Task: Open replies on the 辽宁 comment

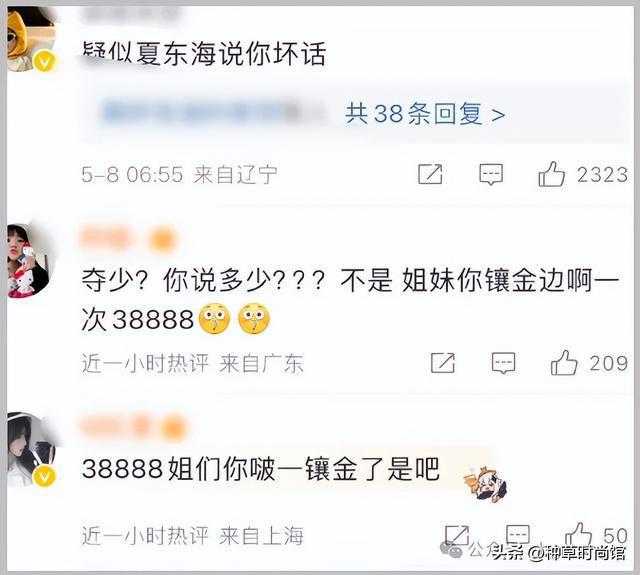Action: tap(491, 174)
